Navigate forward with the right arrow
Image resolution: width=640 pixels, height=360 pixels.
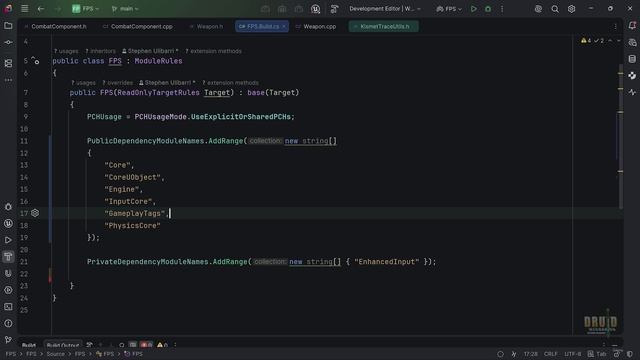point(58,9)
